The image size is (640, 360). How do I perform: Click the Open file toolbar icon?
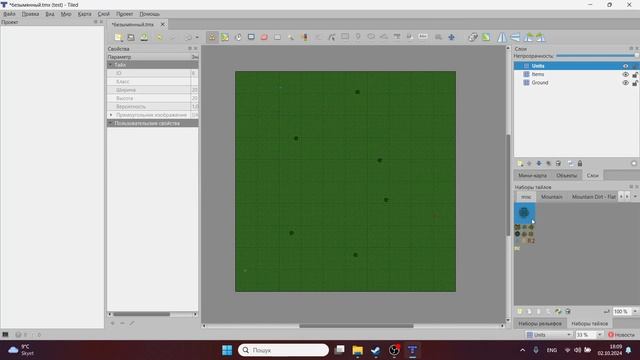pos(131,37)
